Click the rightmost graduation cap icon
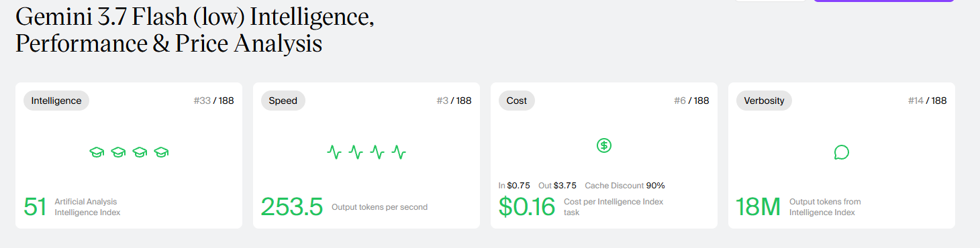The height and width of the screenshot is (248, 980). 161,153
